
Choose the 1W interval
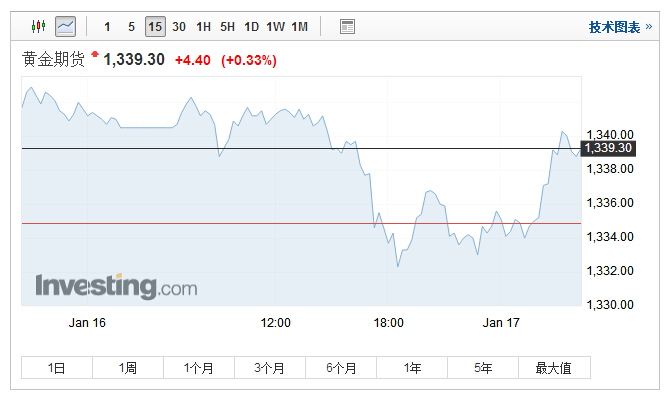[x=275, y=27]
